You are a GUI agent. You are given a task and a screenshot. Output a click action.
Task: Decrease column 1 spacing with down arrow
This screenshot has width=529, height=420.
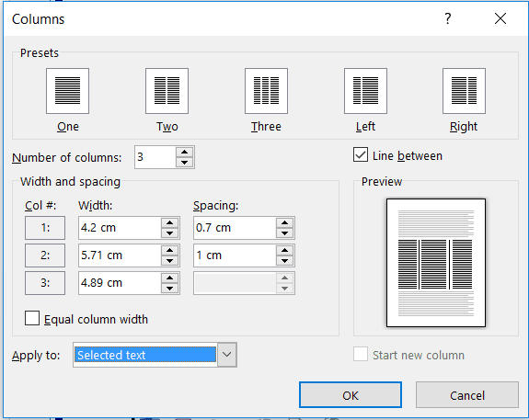285,233
